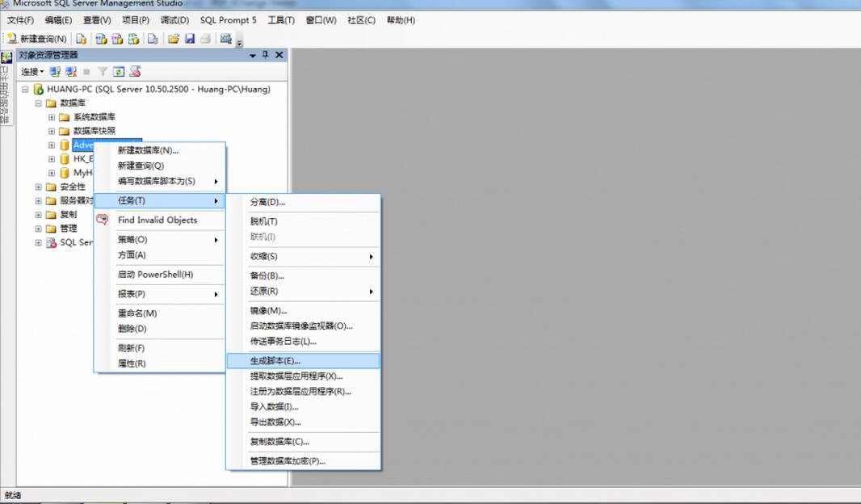The width and height of the screenshot is (861, 504).
Task: Expand the 系统数据库 folder
Action: 52,117
